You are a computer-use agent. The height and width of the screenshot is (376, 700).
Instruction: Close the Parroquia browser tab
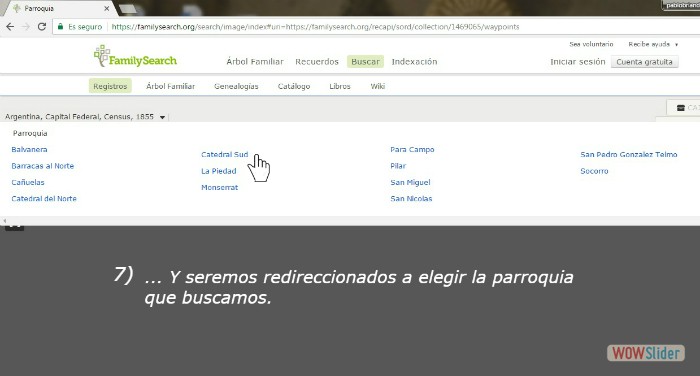pos(107,8)
